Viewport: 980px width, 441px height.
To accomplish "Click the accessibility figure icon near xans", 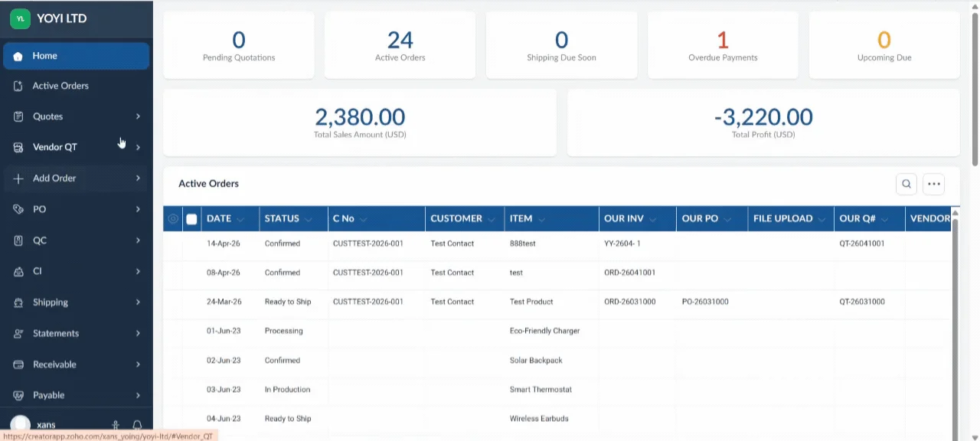I will click(116, 425).
